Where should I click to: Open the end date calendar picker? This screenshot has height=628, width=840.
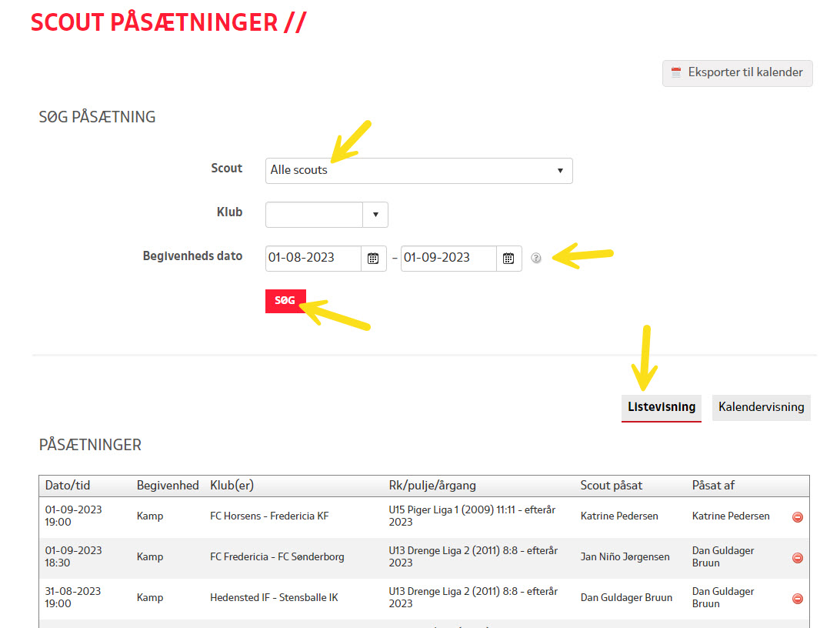508,259
